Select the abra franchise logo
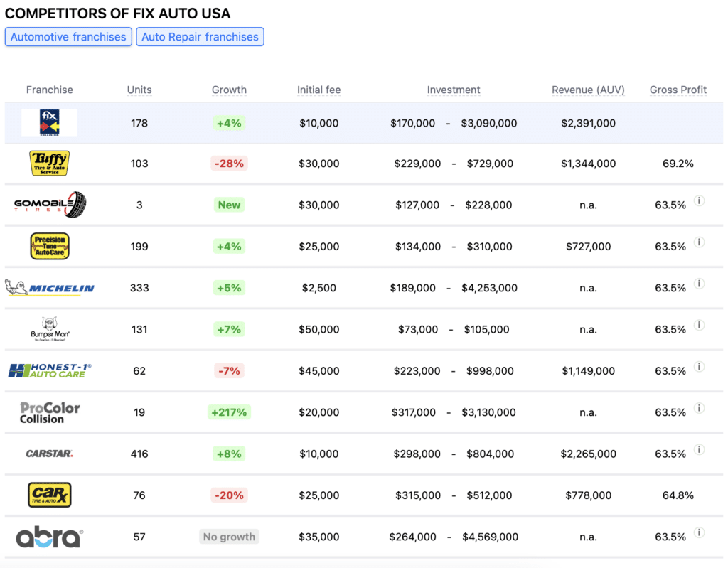The image size is (728, 568). pyautogui.click(x=50, y=537)
